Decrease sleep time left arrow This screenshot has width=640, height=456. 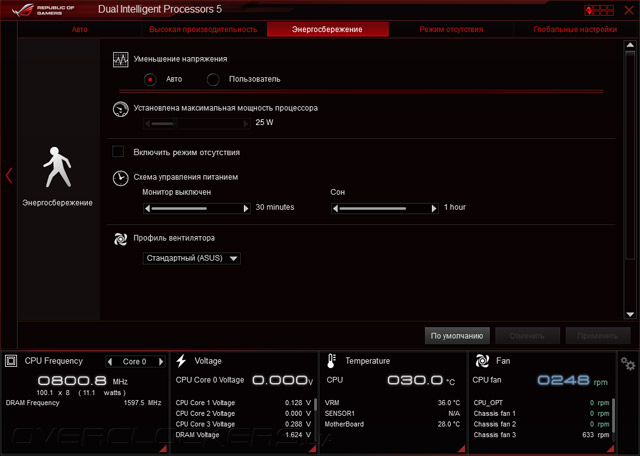click(336, 209)
